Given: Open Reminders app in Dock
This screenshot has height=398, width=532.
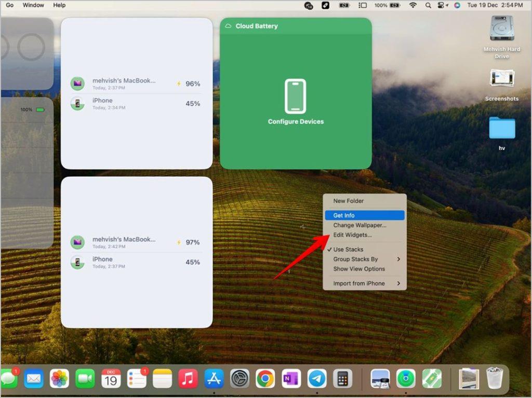Looking at the screenshot, I should point(137,378).
